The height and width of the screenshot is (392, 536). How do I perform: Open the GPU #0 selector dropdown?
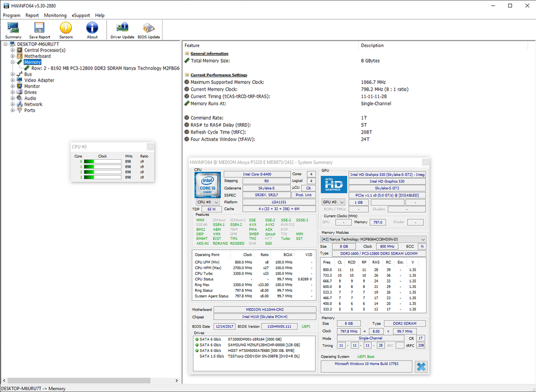(x=333, y=202)
